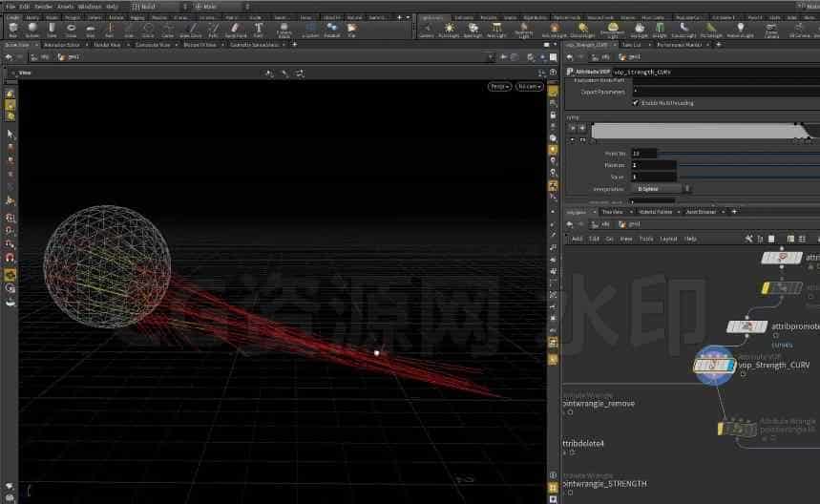This screenshot has height=504, width=820.
Task: Add new pane tab after Geometry Spreadsheet
Action: 294,45
